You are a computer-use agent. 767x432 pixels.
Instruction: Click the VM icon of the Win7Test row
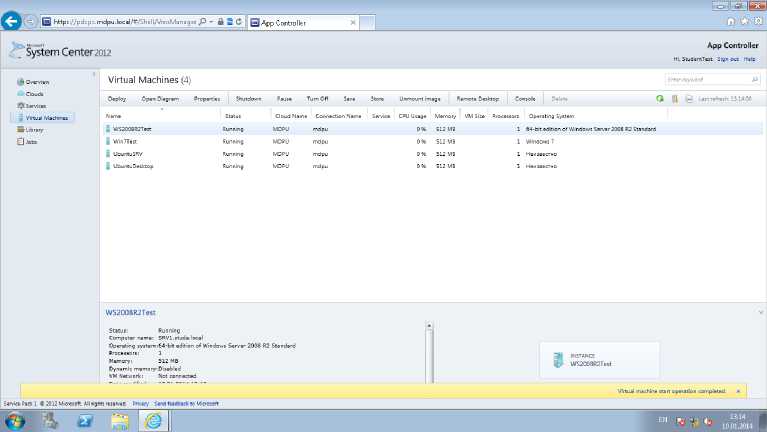click(108, 141)
